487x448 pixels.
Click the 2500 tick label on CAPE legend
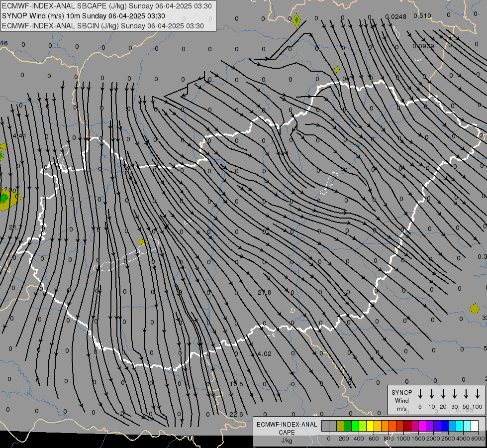(x=448, y=439)
